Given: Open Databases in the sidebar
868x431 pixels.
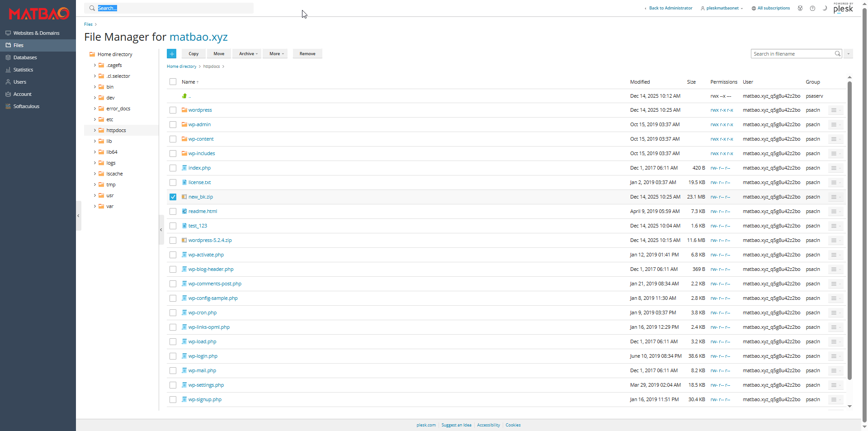Looking at the screenshot, I should coord(25,57).
